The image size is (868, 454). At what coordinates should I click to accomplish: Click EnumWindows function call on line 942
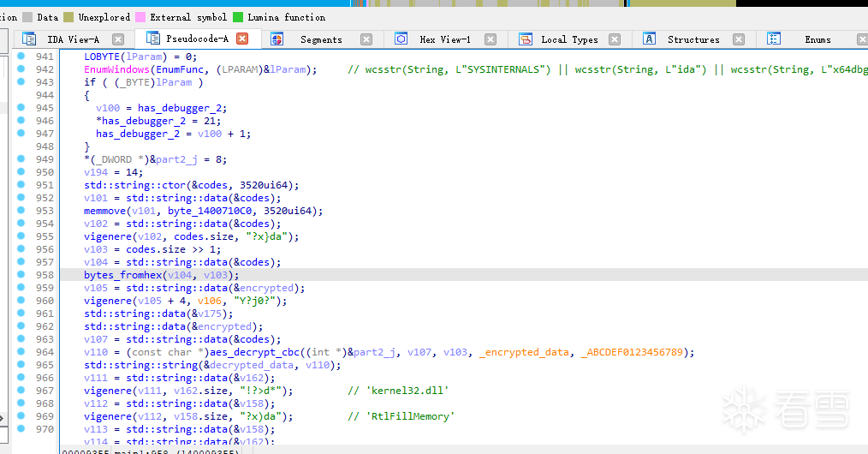tap(116, 69)
